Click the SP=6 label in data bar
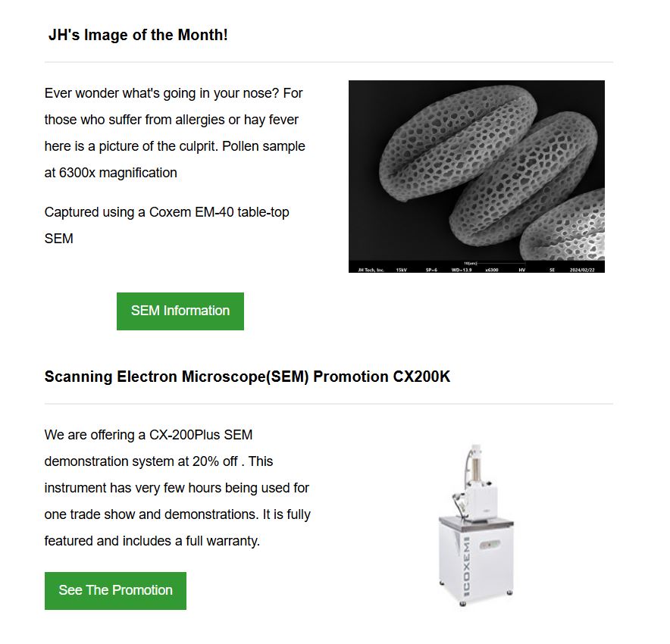 pos(431,270)
